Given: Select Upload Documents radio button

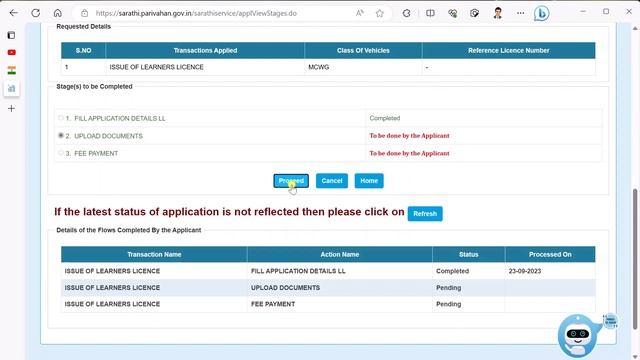Looking at the screenshot, I should click(x=61, y=136).
